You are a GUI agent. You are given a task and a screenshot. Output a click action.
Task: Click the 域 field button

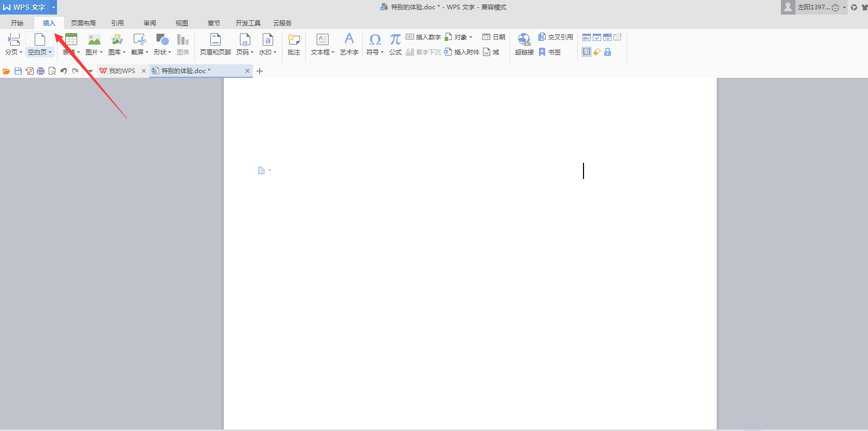point(491,52)
